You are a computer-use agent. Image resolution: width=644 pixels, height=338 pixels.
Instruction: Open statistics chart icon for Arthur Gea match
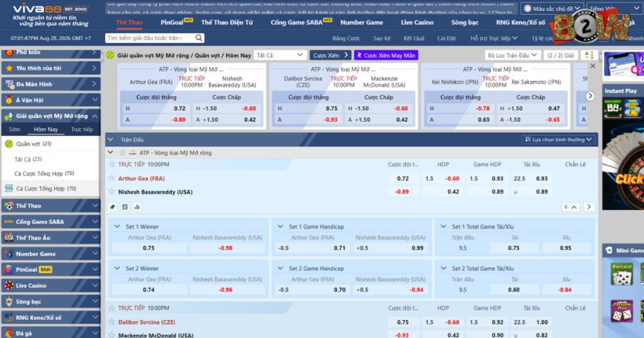pyautogui.click(x=137, y=207)
